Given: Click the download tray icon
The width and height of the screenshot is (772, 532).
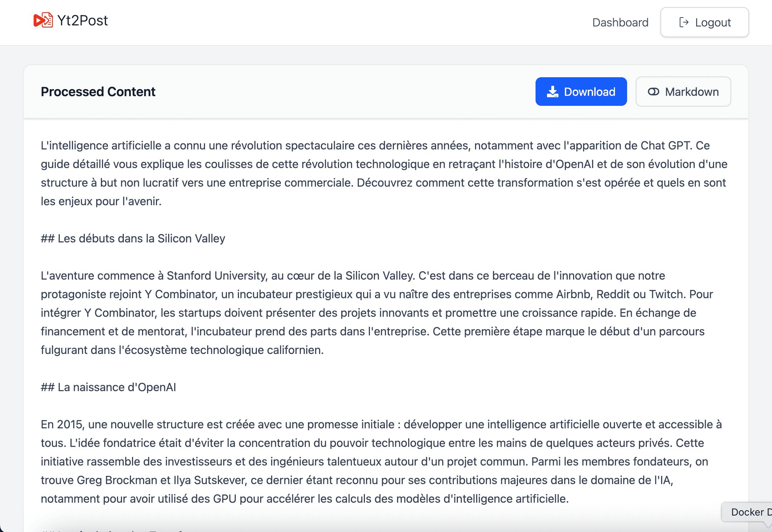Looking at the screenshot, I should click(553, 92).
